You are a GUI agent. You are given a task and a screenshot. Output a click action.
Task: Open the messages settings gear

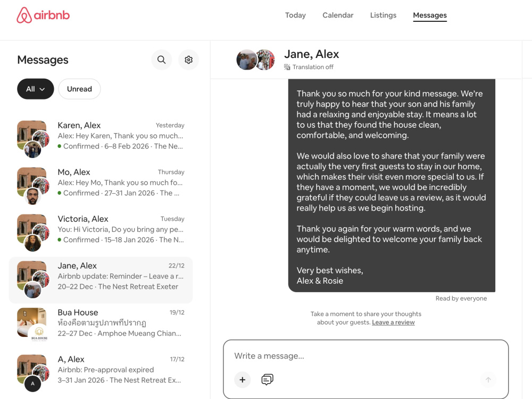189,60
